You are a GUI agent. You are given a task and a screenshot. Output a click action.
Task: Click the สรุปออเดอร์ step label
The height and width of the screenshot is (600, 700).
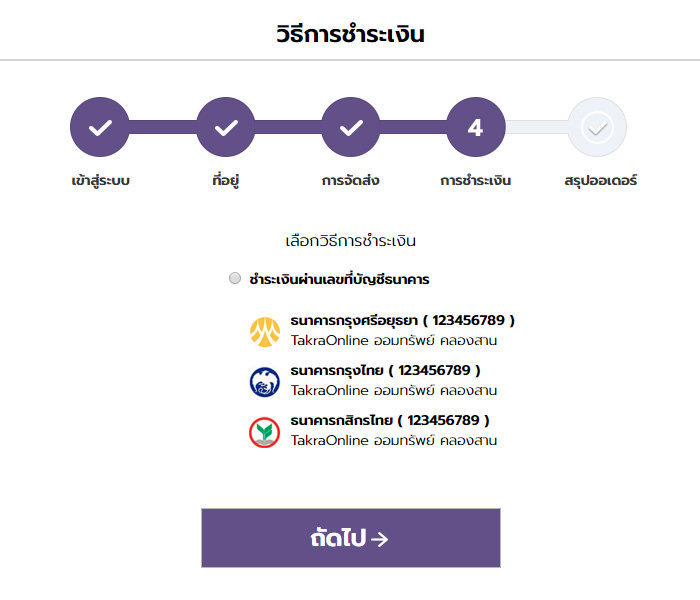pos(600,181)
